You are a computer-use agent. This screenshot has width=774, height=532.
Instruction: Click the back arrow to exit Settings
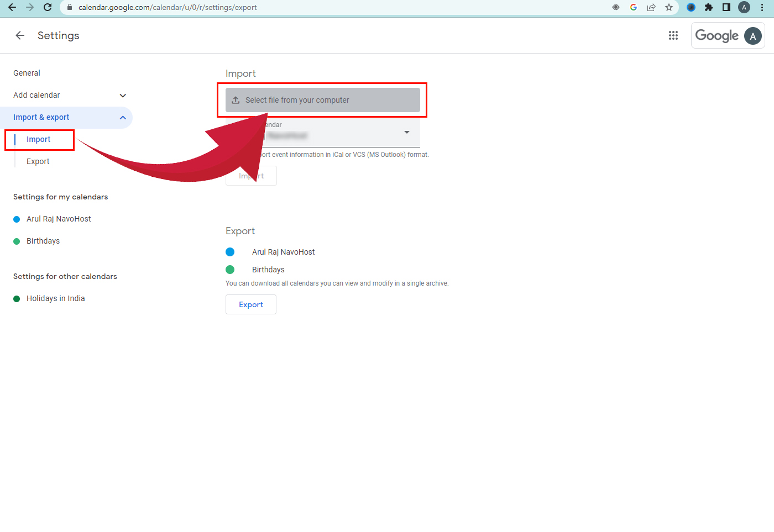[x=20, y=35]
